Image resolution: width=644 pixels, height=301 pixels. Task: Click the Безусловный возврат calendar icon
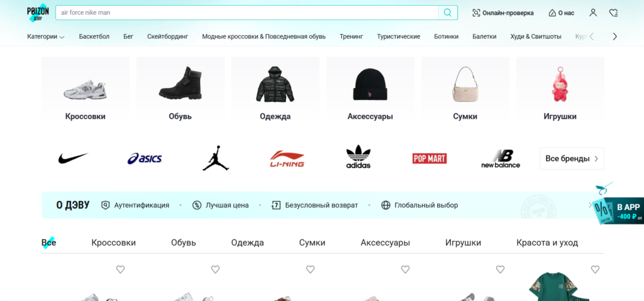[x=276, y=205]
